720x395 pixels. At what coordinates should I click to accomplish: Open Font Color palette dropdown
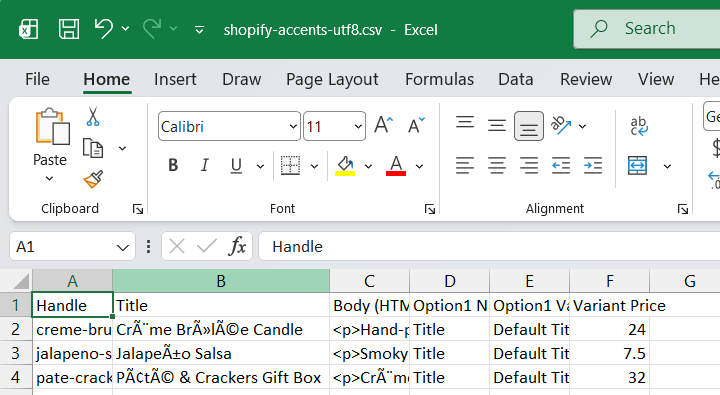tap(419, 166)
